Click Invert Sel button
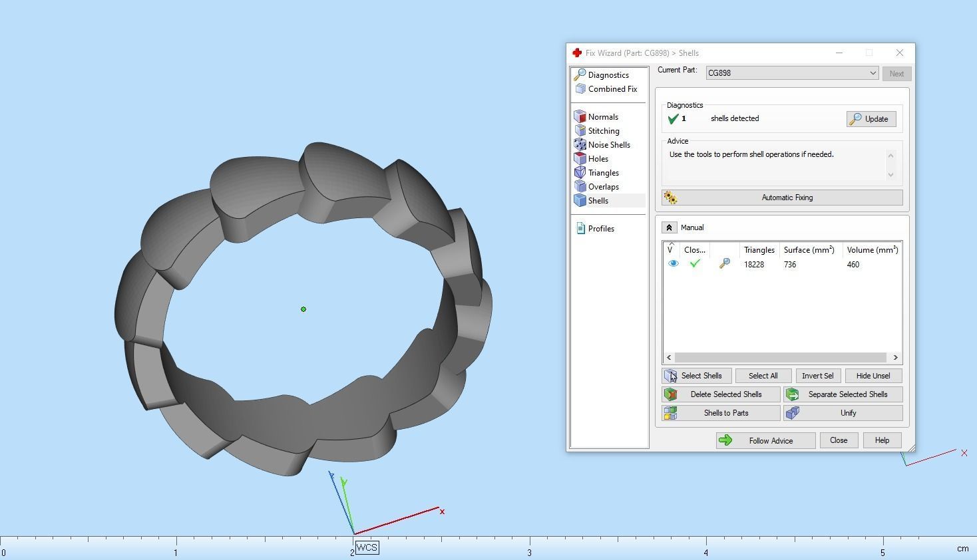977x560 pixels. click(x=818, y=376)
